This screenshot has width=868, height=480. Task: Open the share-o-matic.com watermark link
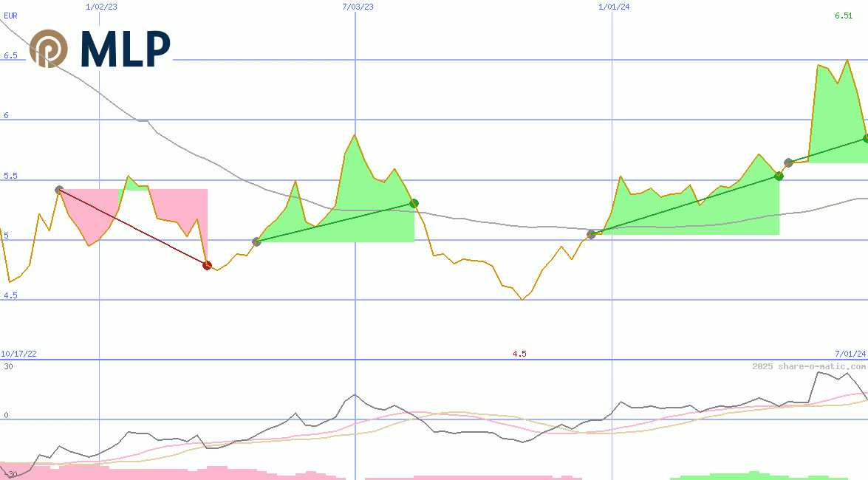809,366
